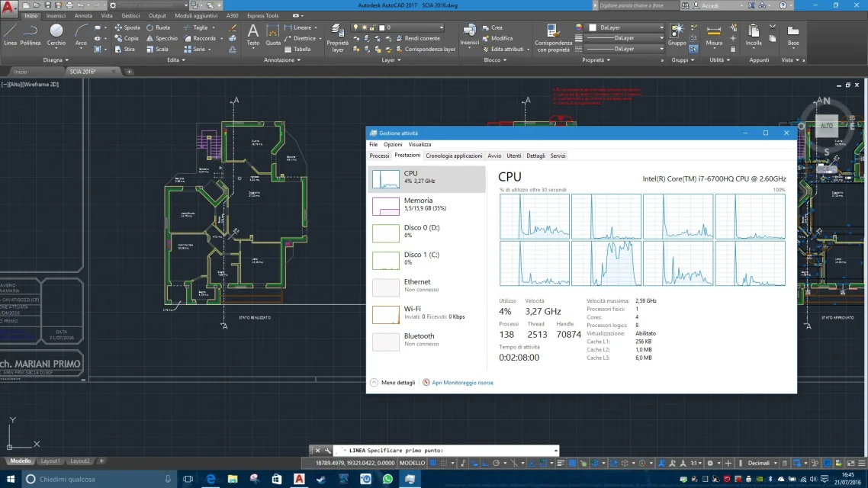Toggle MODELLO model space button
The width and height of the screenshot is (868, 488).
(413, 463)
